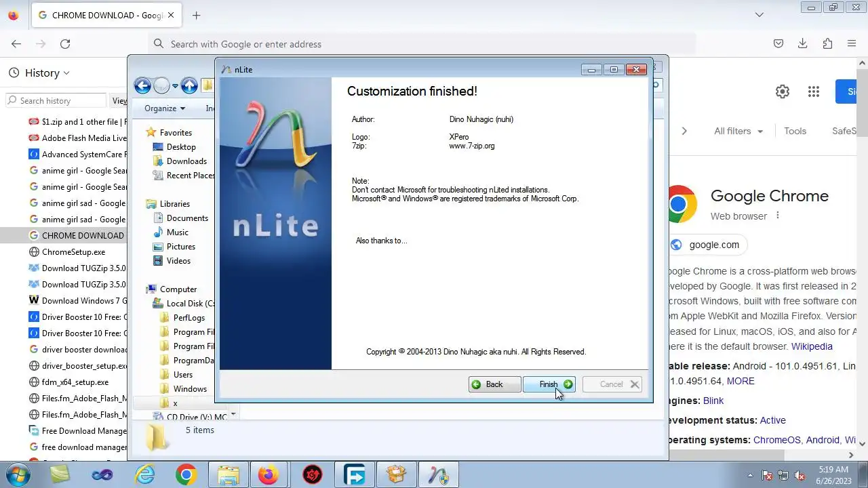Open the Firefox application menu
Viewport: 868px width, 488px height.
[852, 43]
